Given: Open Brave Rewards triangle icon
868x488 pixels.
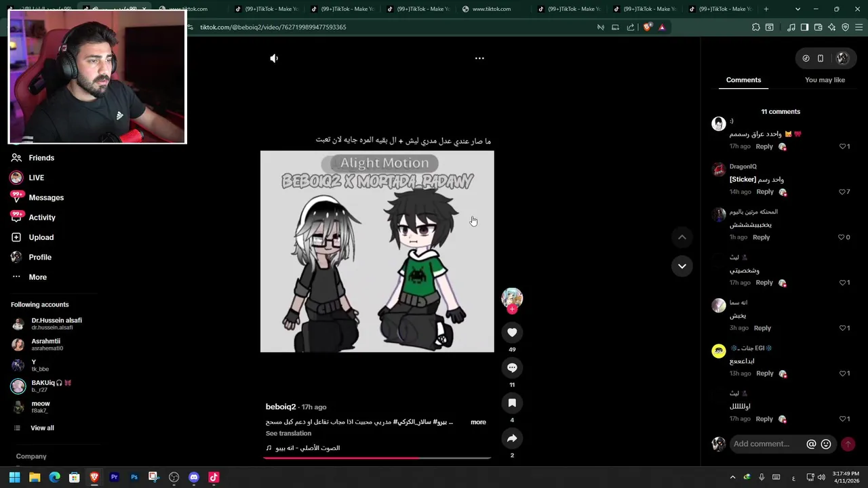Looking at the screenshot, I should point(662,27).
